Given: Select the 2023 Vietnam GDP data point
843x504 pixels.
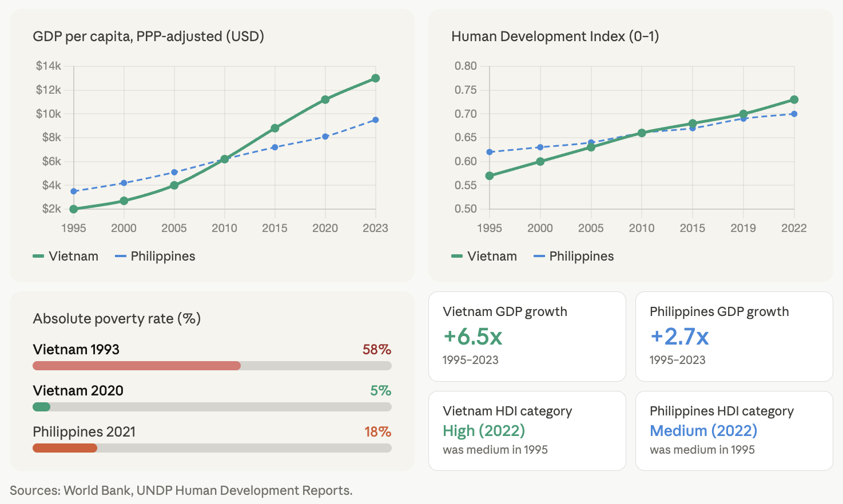Looking at the screenshot, I should [375, 77].
